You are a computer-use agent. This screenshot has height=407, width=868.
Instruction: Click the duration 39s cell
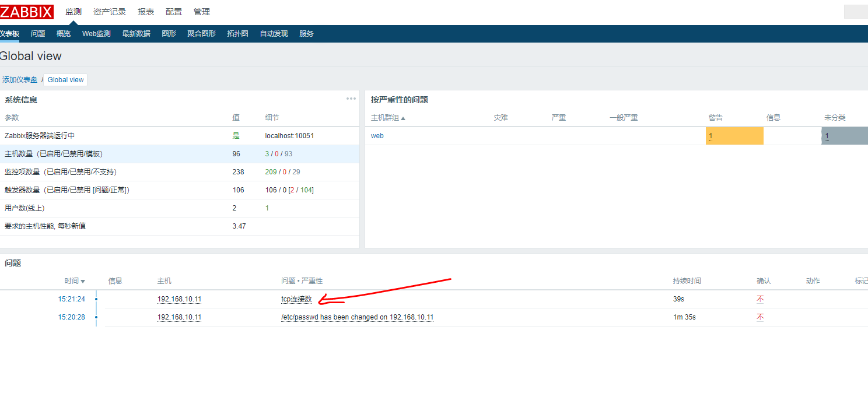[678, 299]
